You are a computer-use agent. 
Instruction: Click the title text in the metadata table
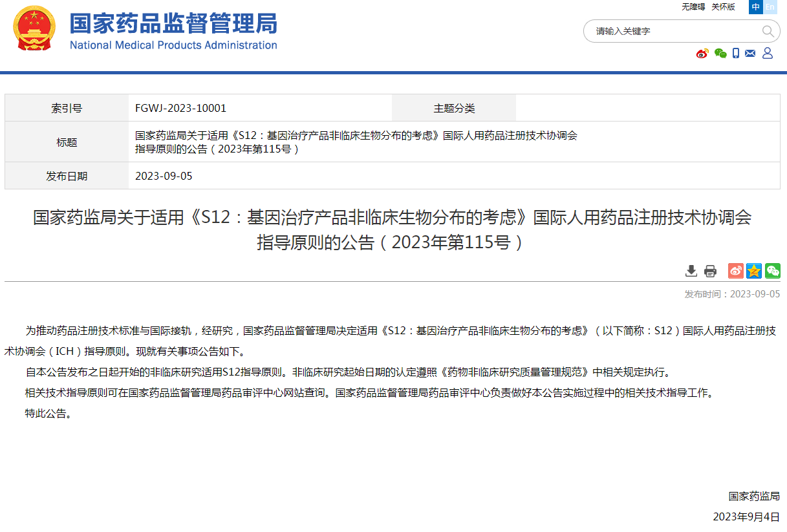click(356, 142)
